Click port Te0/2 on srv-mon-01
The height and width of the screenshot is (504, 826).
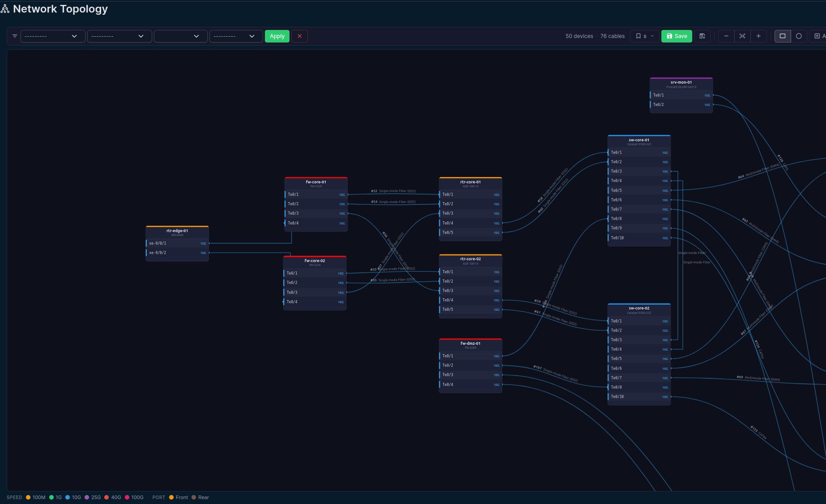tap(681, 105)
